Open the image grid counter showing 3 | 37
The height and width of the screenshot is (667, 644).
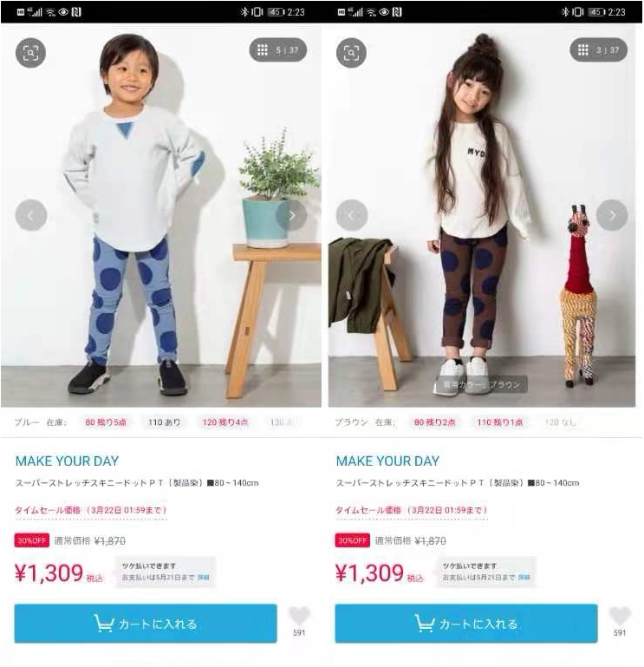[599, 50]
